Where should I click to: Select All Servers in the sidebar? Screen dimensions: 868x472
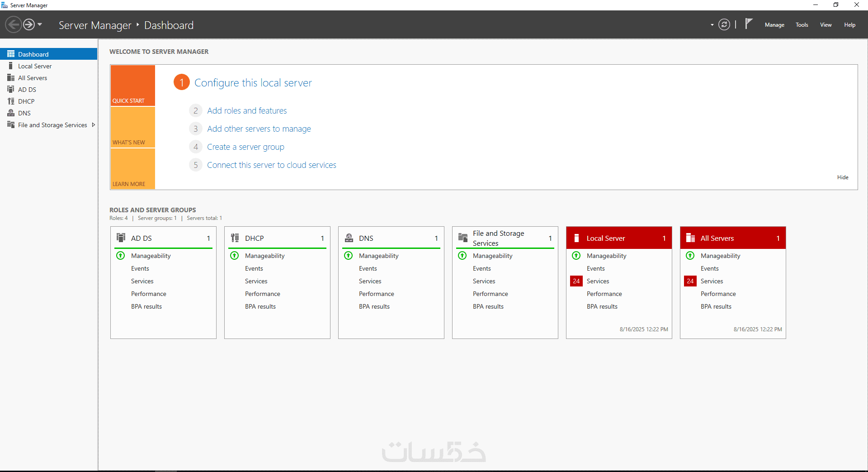coord(49,77)
